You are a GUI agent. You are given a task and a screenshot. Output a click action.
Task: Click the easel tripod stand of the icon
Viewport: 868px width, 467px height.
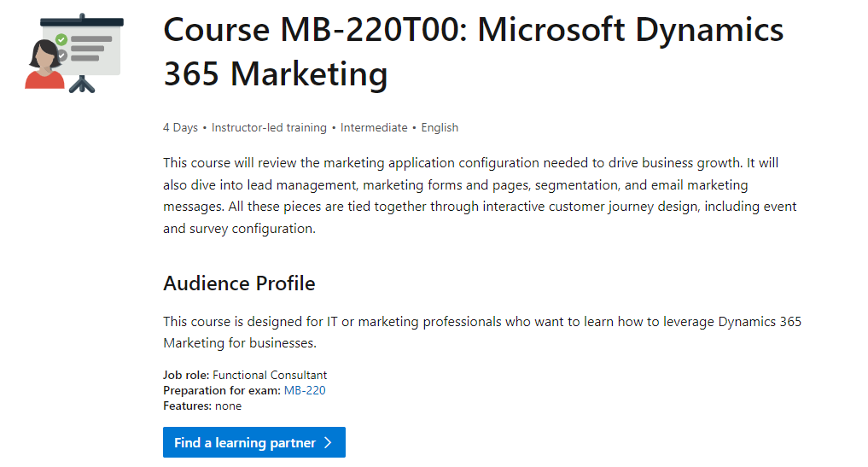tap(82, 84)
